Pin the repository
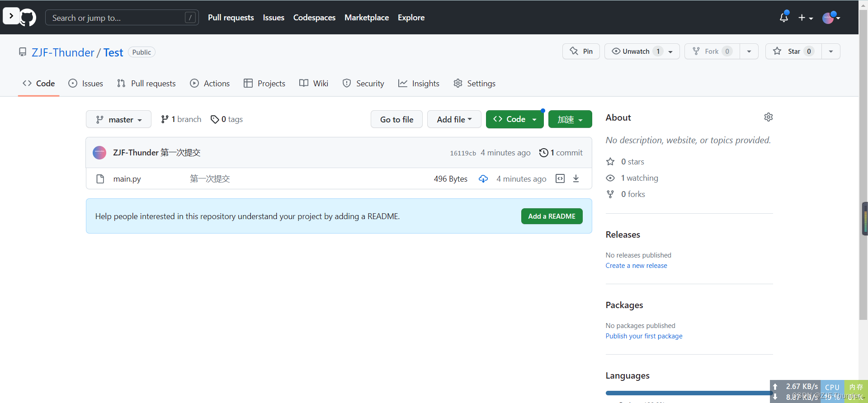The width and height of the screenshot is (868, 403). coord(581,52)
